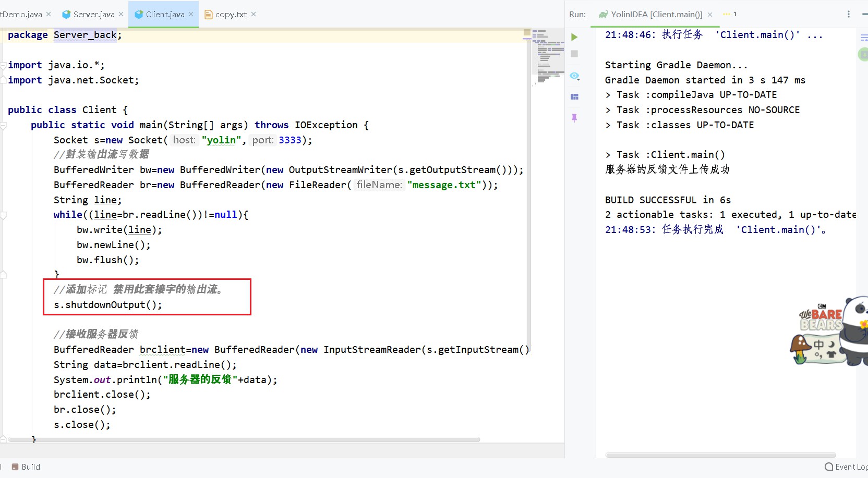Click the copy.txt text file icon

coord(209,15)
